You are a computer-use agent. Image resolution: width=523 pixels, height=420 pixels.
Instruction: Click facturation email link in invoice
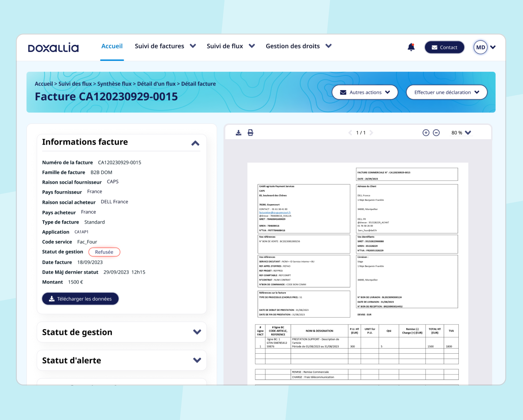(x=275, y=212)
